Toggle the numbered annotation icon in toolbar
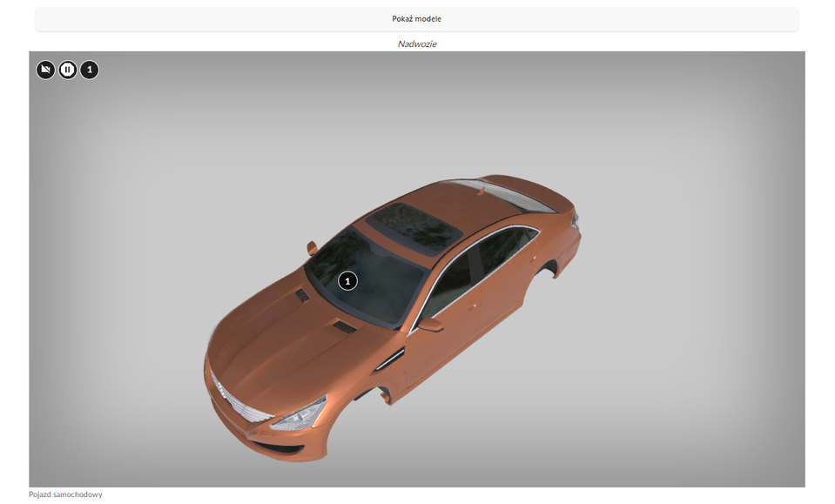The height and width of the screenshot is (504, 835). click(x=88, y=70)
